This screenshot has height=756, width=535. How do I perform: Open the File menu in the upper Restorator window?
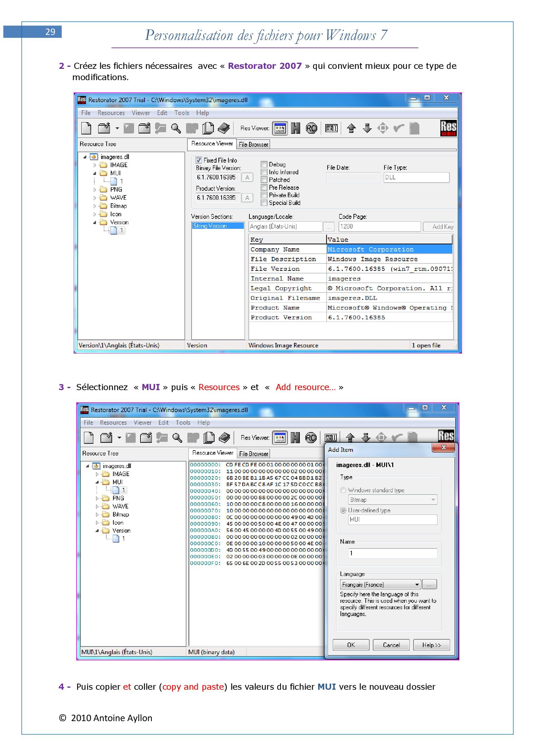click(x=86, y=113)
